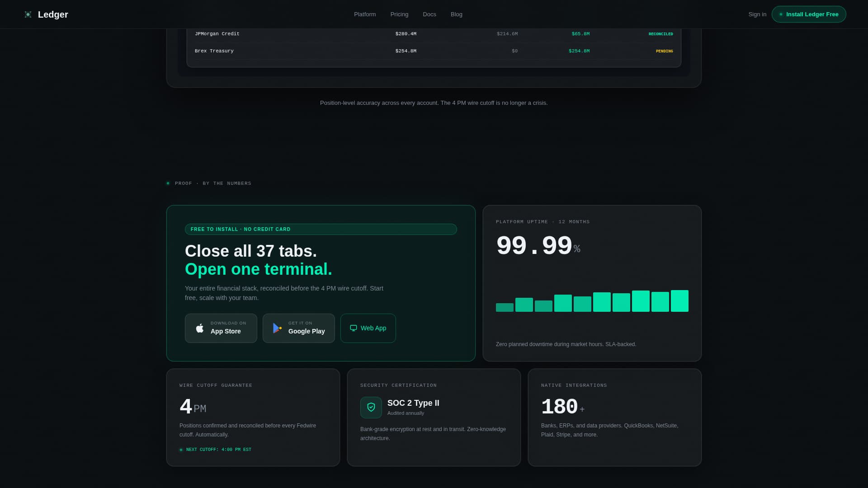Open the Platform menu item
Viewport: 868px width, 488px height.
365,14
